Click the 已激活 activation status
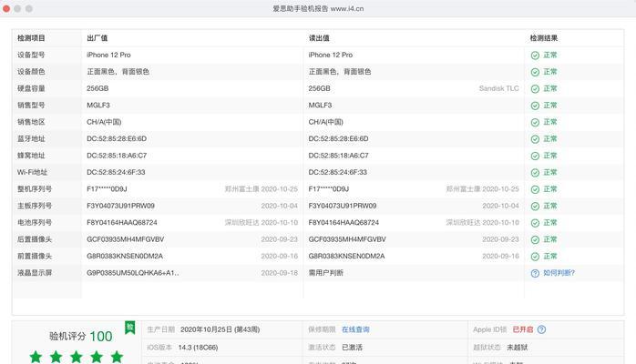Image resolution: width=636 pixels, height=364 pixels. click(x=352, y=348)
